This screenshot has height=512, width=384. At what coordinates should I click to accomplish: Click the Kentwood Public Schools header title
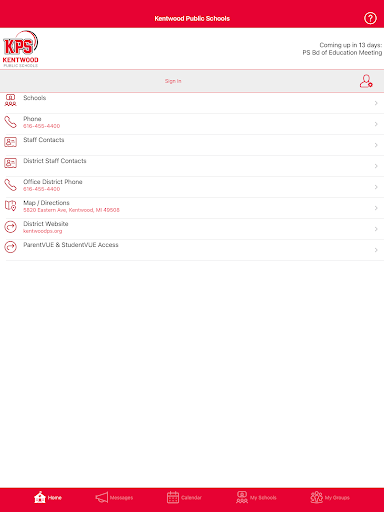(x=192, y=19)
